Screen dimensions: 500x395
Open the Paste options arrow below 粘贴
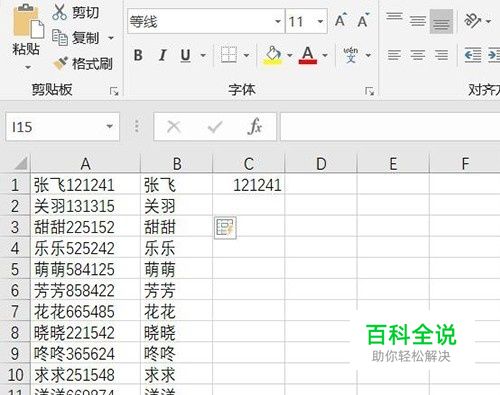click(x=28, y=67)
